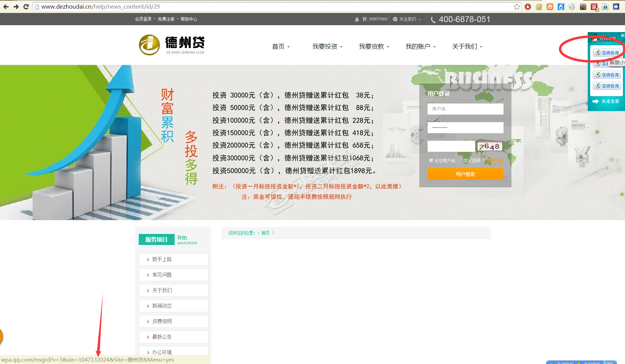Click the QQ penguin icon in the 在线客服 panel
This screenshot has height=364, width=625.
click(x=595, y=38)
